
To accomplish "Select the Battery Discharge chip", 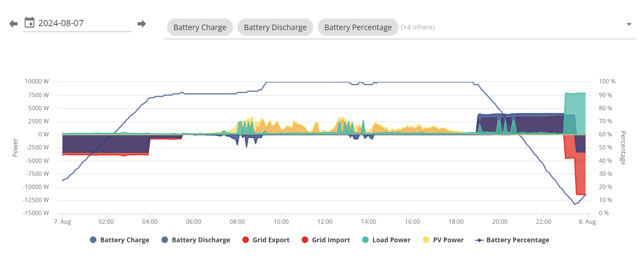I will pyautogui.click(x=275, y=27).
